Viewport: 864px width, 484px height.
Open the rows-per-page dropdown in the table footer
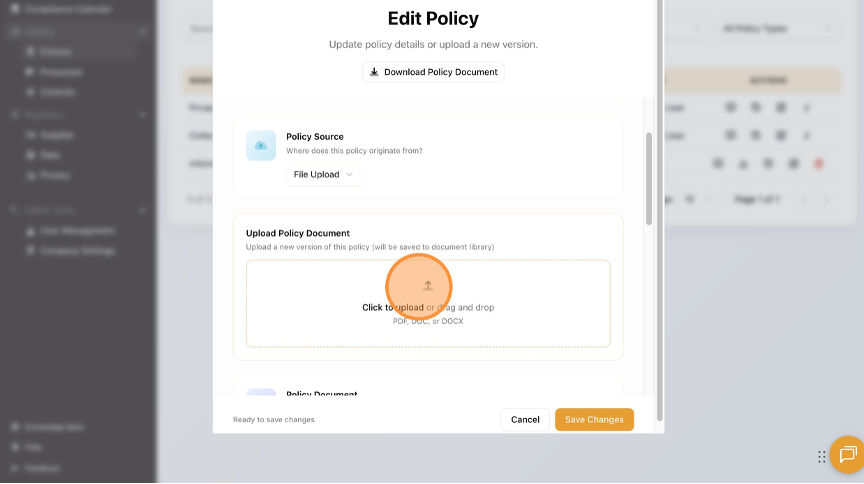696,199
